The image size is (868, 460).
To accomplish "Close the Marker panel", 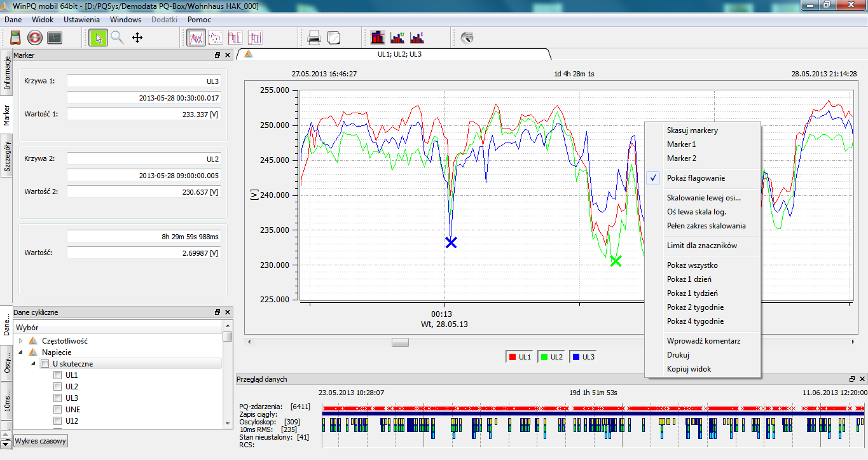I will click(x=228, y=55).
